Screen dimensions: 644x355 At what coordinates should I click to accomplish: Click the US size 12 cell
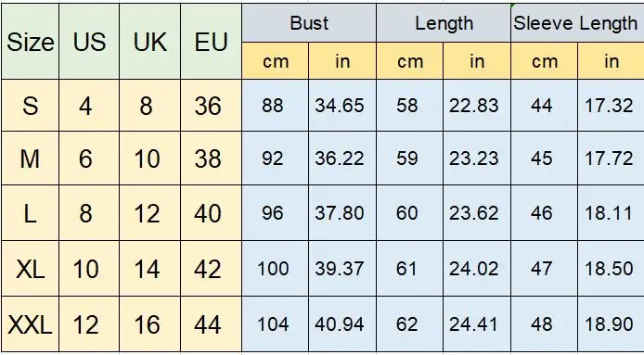(x=89, y=324)
